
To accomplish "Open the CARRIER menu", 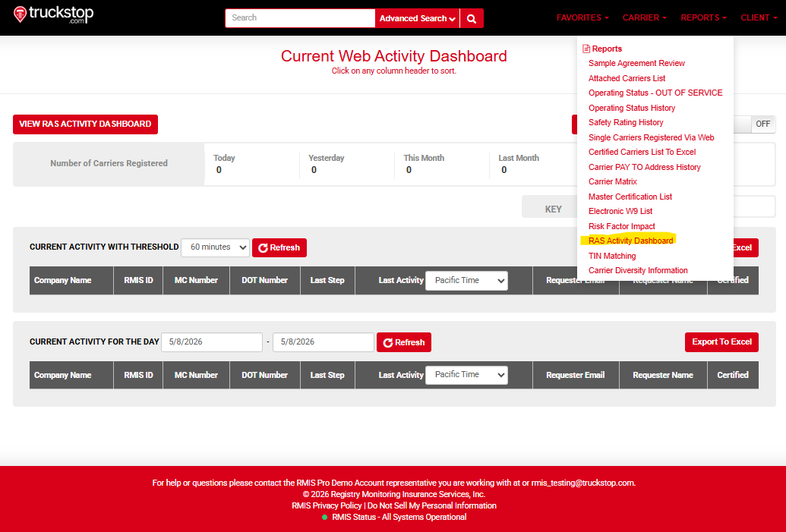I will (645, 17).
